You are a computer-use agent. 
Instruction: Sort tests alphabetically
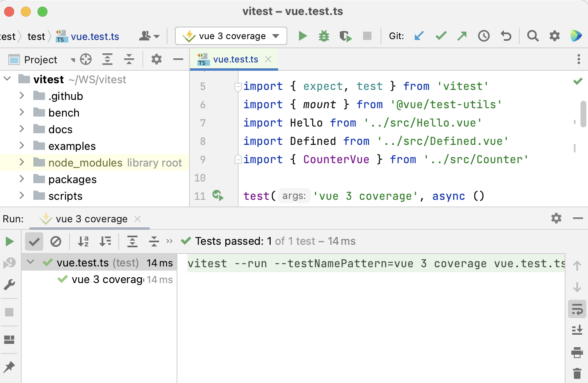pyautogui.click(x=83, y=241)
